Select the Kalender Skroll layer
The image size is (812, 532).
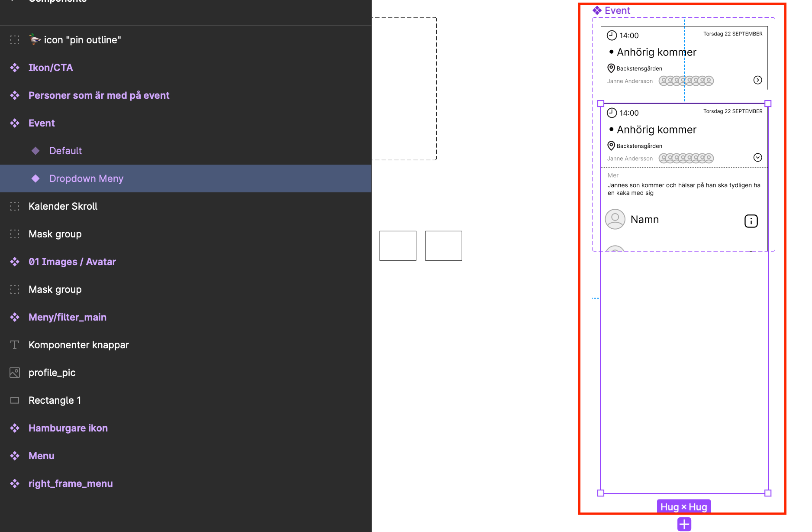point(186,206)
